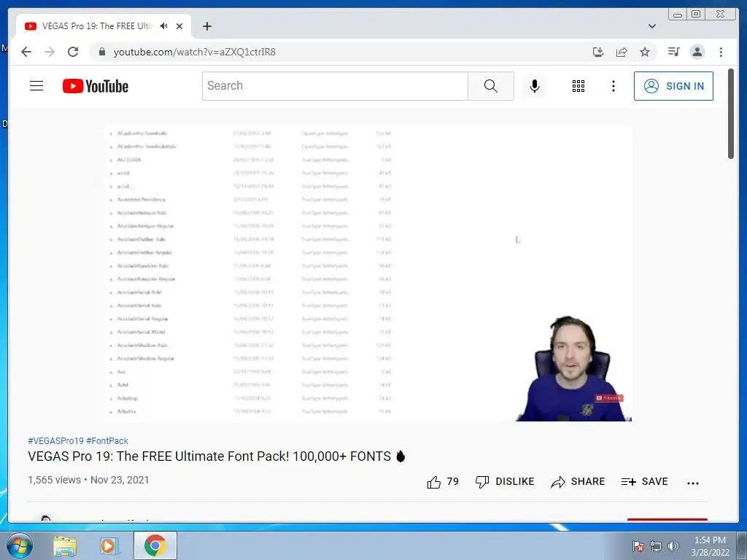Viewport: 747px width, 560px height.
Task: Go to the YouTube home logo
Action: 96,86
